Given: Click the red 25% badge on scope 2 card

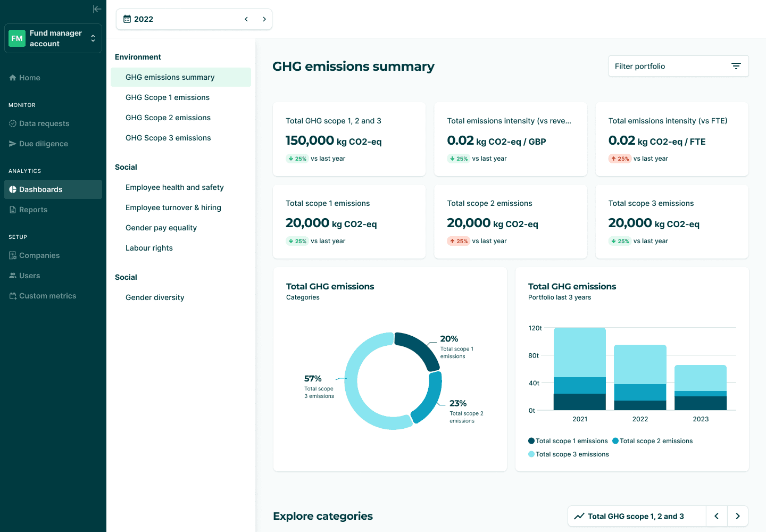Looking at the screenshot, I should [x=459, y=241].
